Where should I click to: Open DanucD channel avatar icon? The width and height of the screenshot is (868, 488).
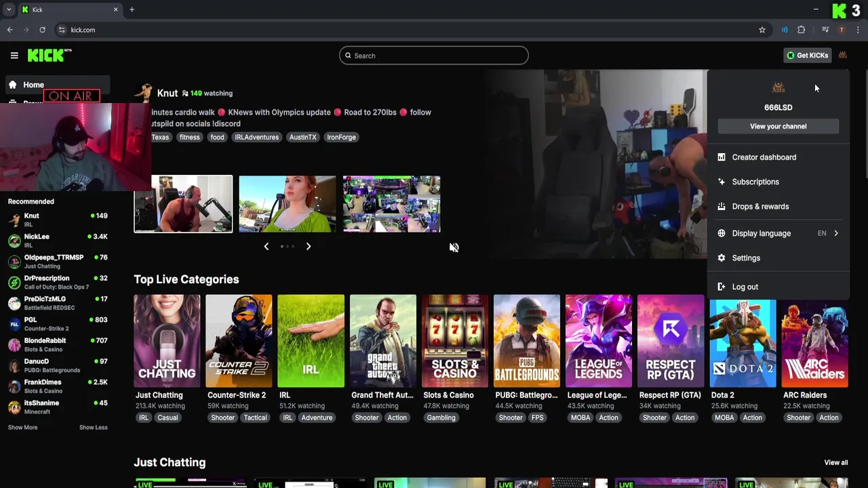[14, 365]
